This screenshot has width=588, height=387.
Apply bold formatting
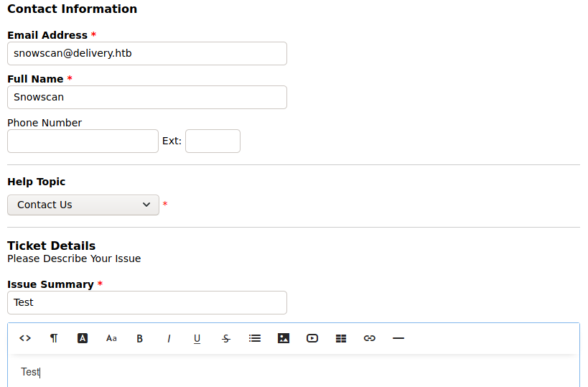140,338
